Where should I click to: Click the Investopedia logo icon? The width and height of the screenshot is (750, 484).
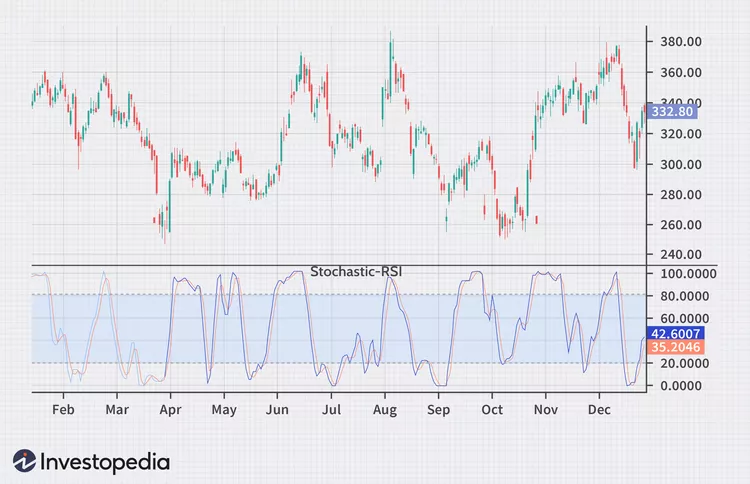click(x=24, y=461)
